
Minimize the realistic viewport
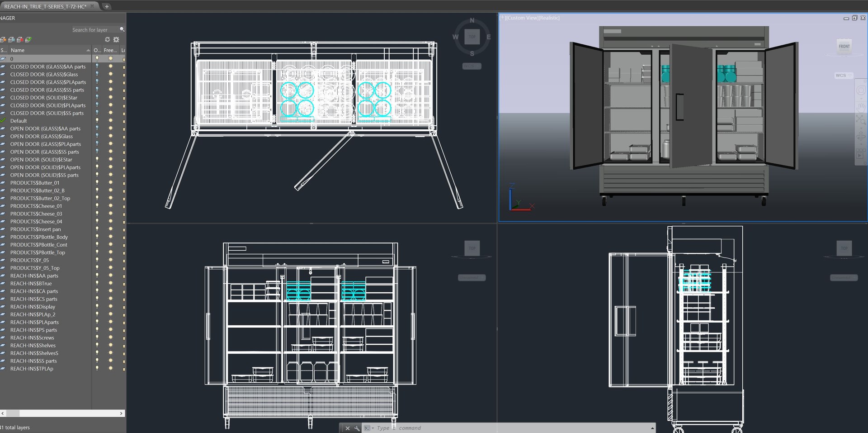click(x=846, y=18)
